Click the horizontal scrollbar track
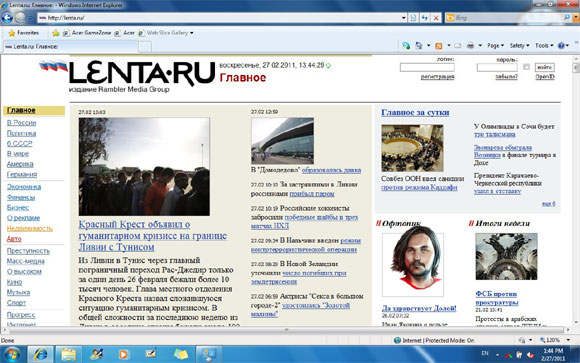The image size is (580, 363). click(x=286, y=329)
